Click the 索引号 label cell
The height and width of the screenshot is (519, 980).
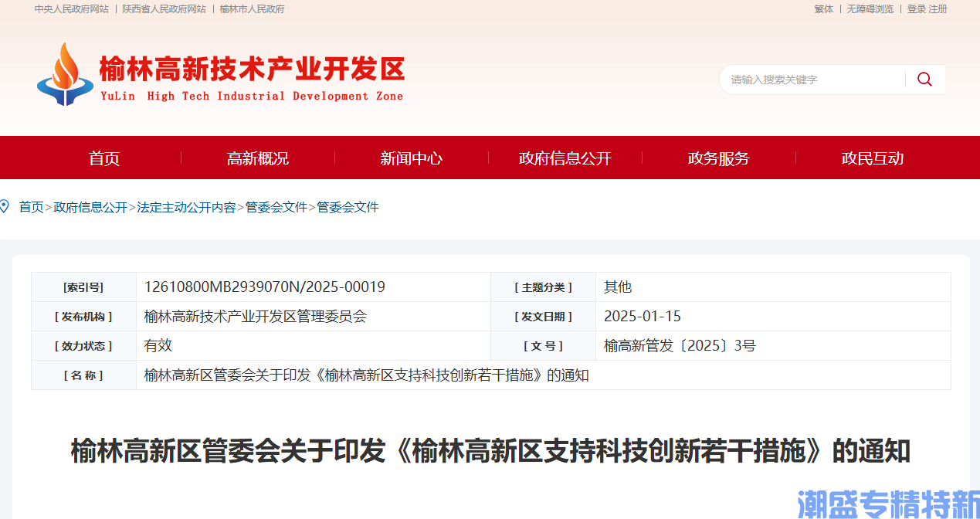coord(83,287)
